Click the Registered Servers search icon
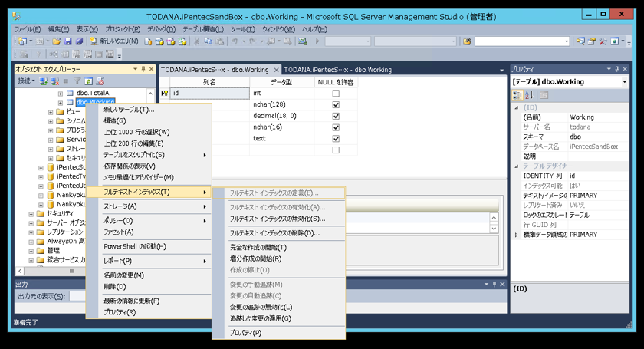This screenshot has height=349, width=644. 580,41
